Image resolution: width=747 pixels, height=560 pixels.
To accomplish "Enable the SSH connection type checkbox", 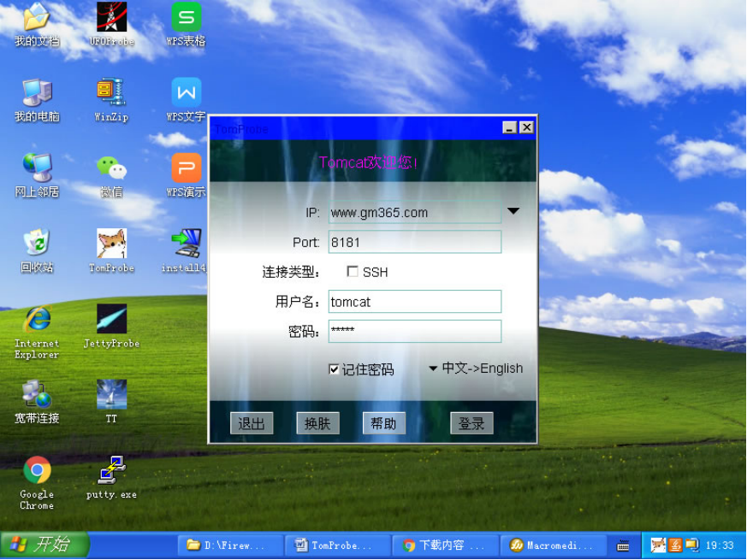I will 353,272.
